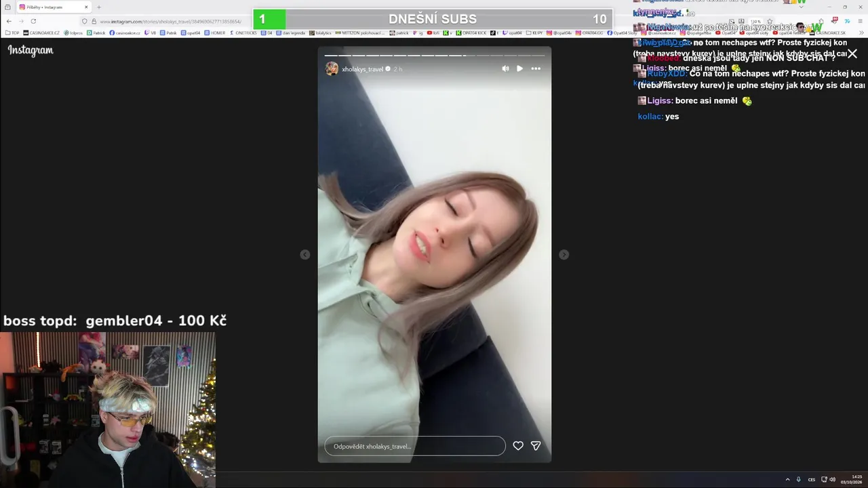Open the HOMER bookmark
The height and width of the screenshot is (488, 868).
pos(214,33)
